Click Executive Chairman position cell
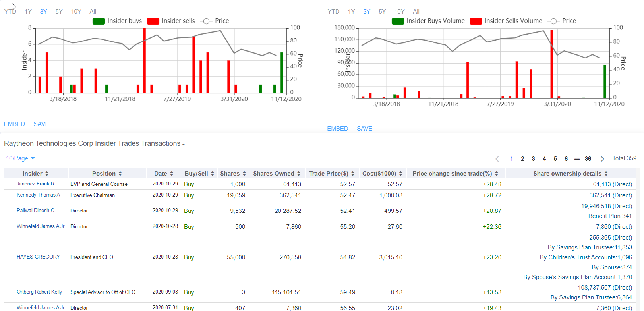The height and width of the screenshot is (311, 644). click(x=93, y=195)
